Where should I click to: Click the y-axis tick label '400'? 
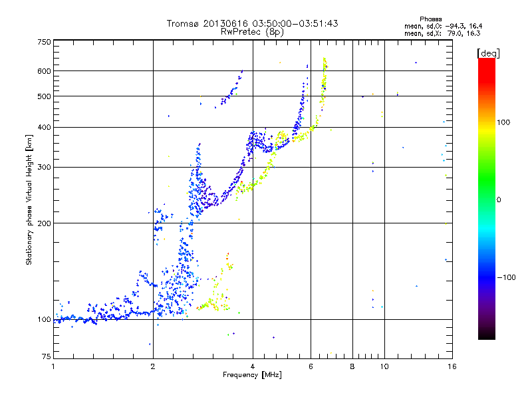click(45, 127)
